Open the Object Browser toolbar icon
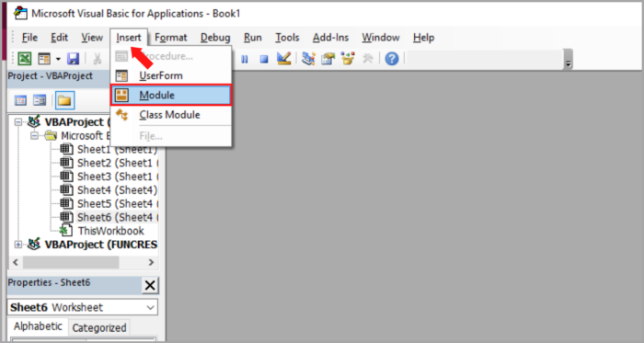 point(348,59)
